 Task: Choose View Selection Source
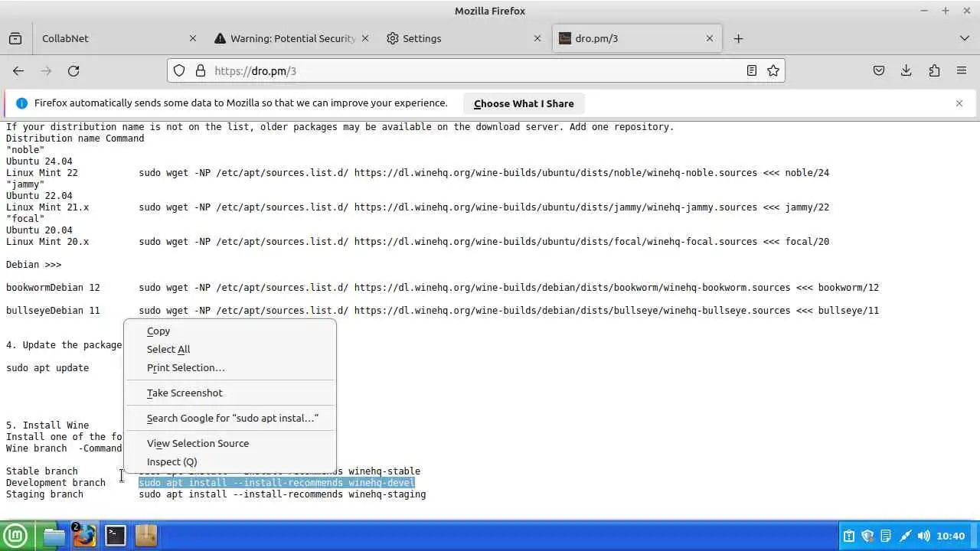(230, 444)
